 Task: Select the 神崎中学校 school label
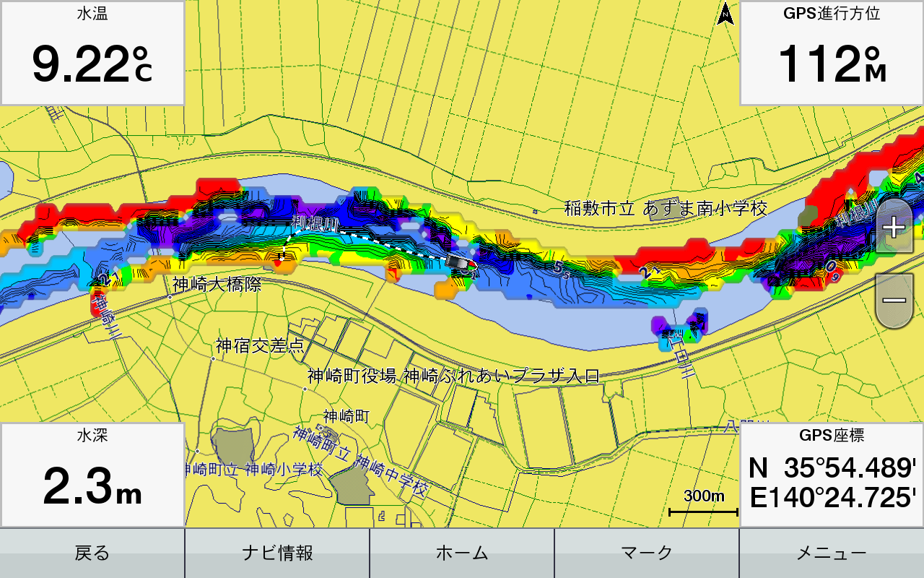click(x=391, y=477)
